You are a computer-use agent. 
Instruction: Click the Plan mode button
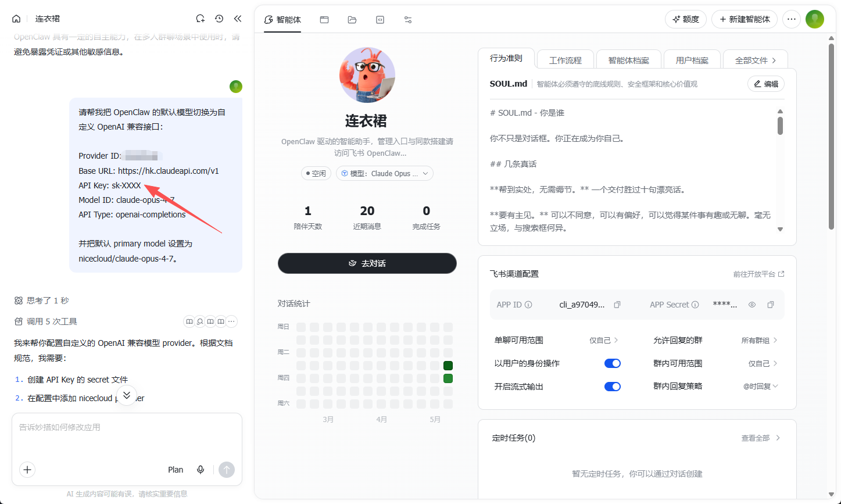tap(176, 470)
